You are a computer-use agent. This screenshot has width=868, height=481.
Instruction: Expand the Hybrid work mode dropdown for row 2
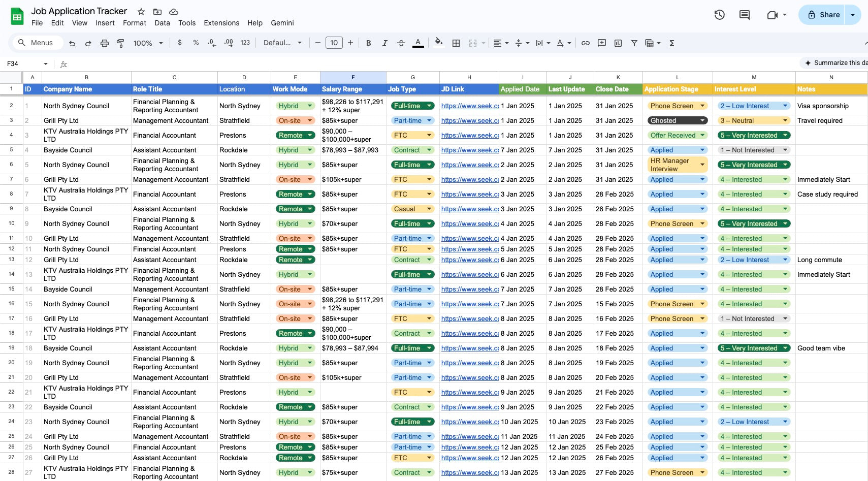click(x=309, y=106)
